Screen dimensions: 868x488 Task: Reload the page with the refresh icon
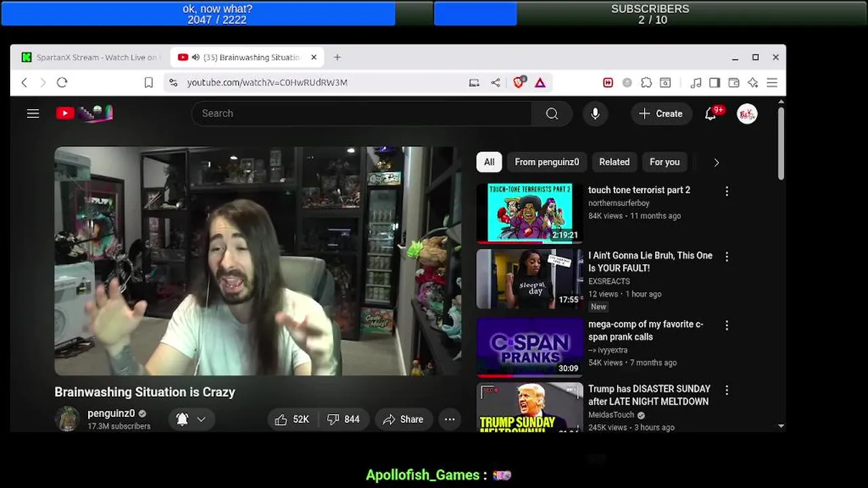(x=62, y=83)
